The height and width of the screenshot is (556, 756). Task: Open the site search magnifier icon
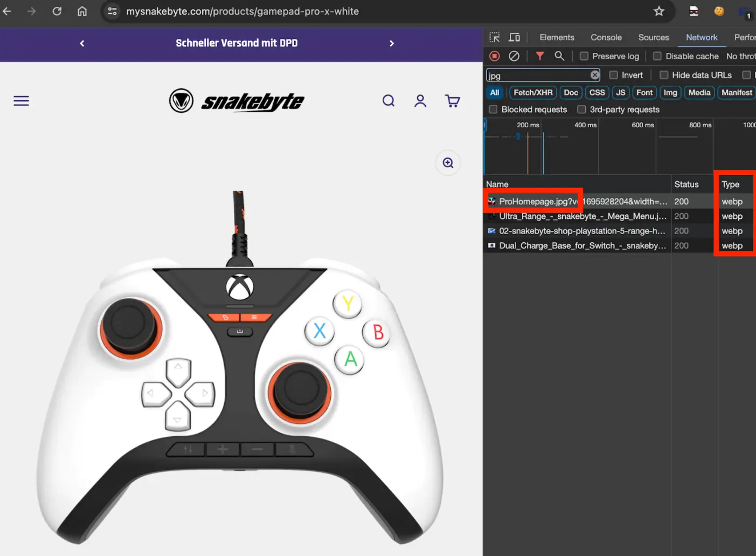tap(389, 101)
